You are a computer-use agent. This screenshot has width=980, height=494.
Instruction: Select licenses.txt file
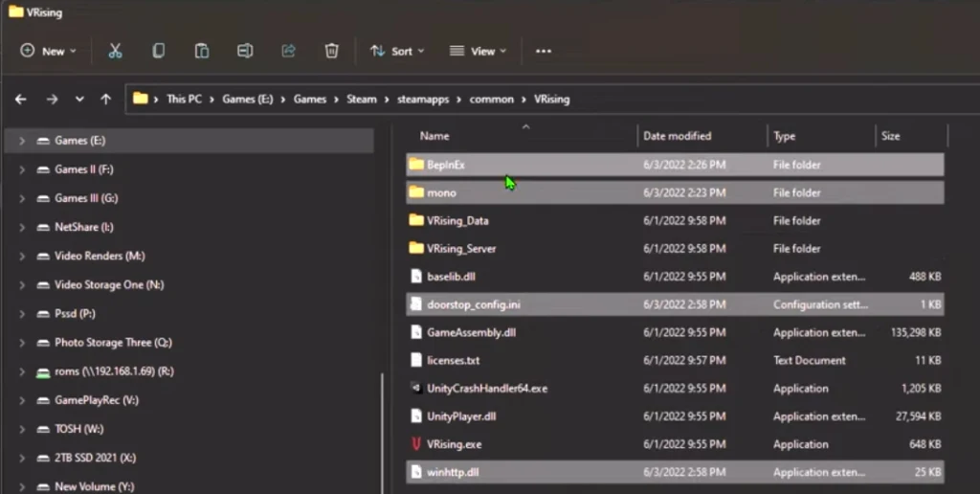click(x=675, y=360)
